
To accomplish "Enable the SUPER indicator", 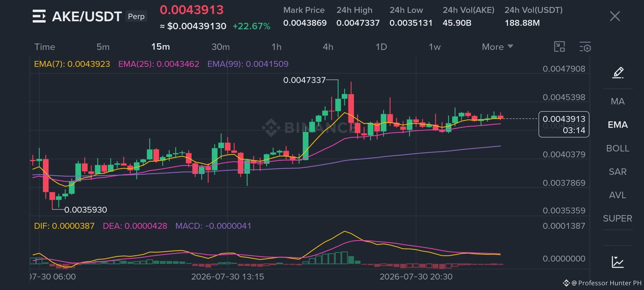I will (x=618, y=218).
